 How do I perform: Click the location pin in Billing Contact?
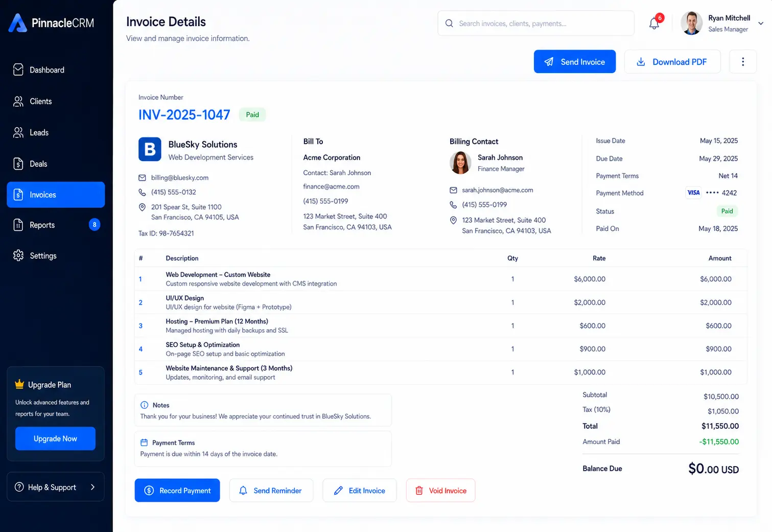(453, 220)
